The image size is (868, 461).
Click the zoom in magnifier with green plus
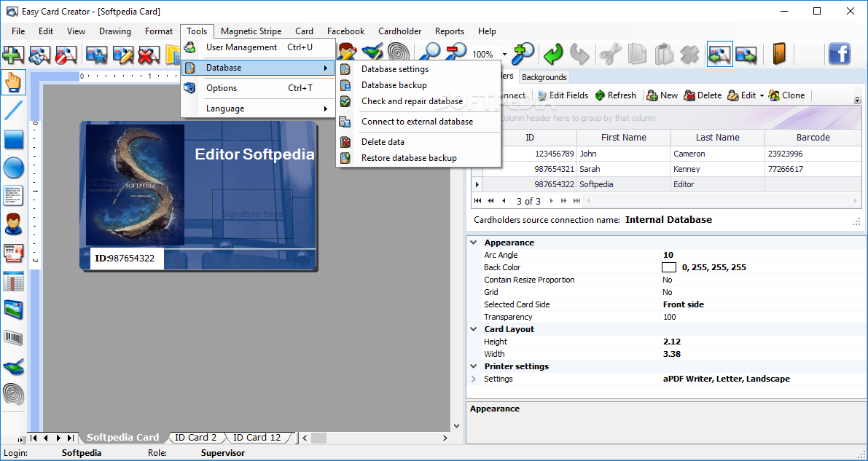coord(523,54)
